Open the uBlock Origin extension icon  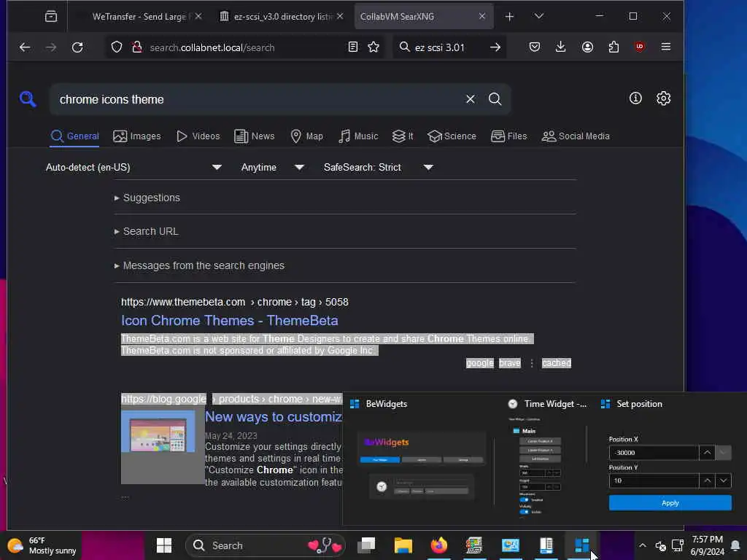pyautogui.click(x=640, y=47)
